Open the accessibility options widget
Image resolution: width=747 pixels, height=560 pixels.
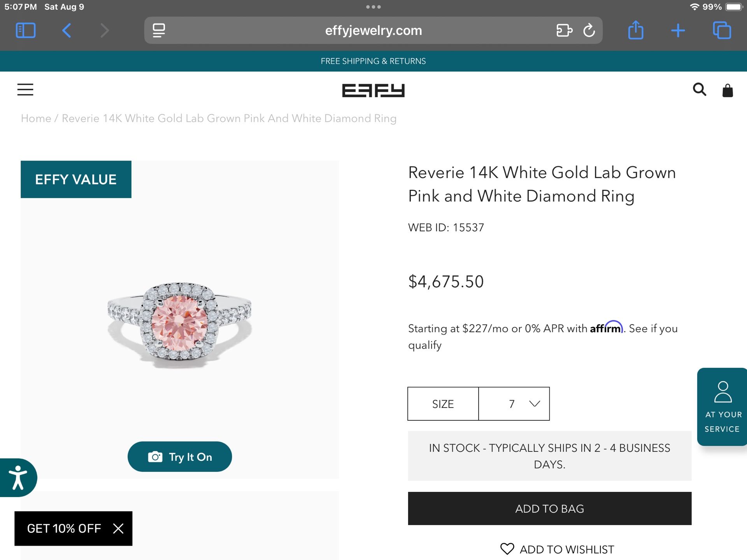18,478
